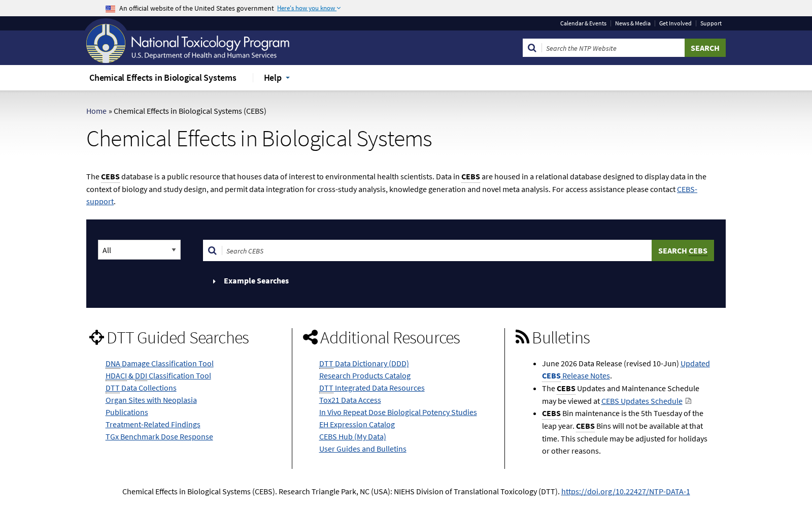This screenshot has height=508, width=812.
Task: Open CEBS Hub (My Data) link
Action: coord(353,436)
